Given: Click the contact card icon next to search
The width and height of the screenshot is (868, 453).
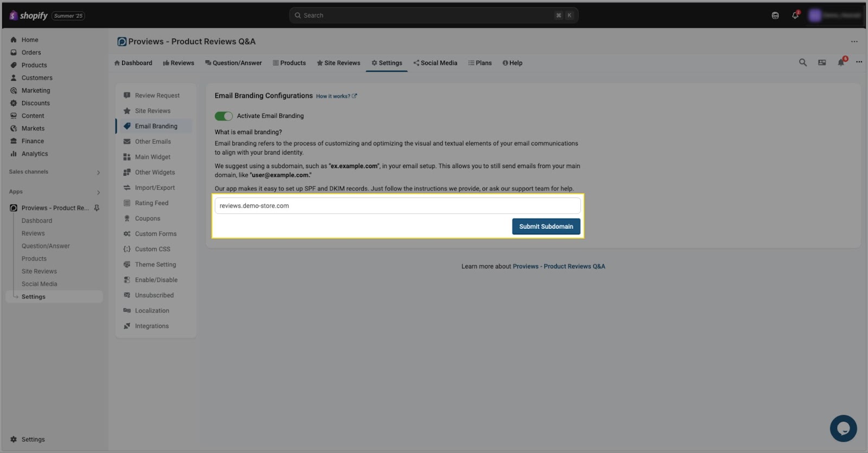Looking at the screenshot, I should point(822,62).
